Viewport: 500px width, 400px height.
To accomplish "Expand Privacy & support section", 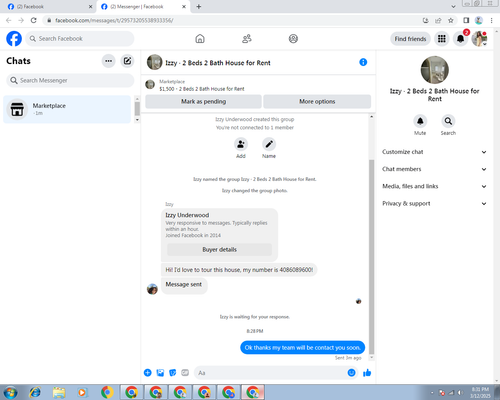I will (434, 204).
